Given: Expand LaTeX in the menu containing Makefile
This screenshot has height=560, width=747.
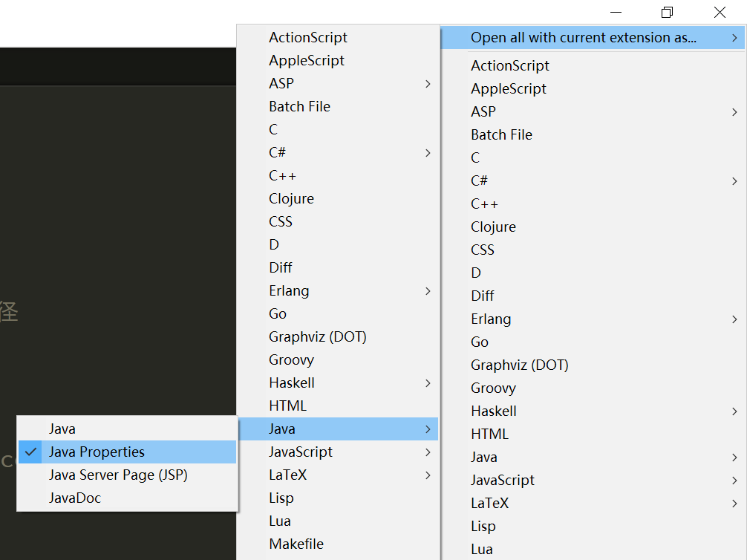Looking at the screenshot, I should tap(338, 475).
